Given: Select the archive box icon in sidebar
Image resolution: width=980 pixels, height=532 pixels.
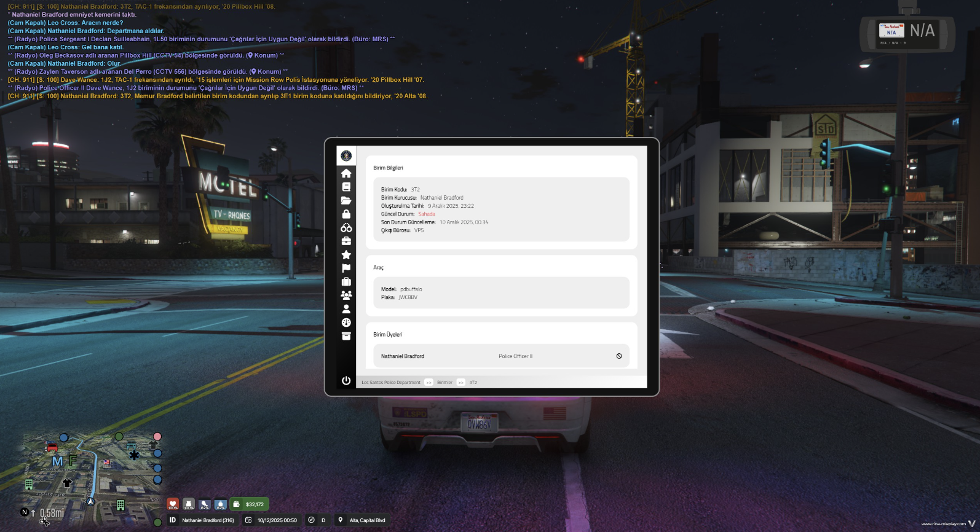Looking at the screenshot, I should coord(346,336).
